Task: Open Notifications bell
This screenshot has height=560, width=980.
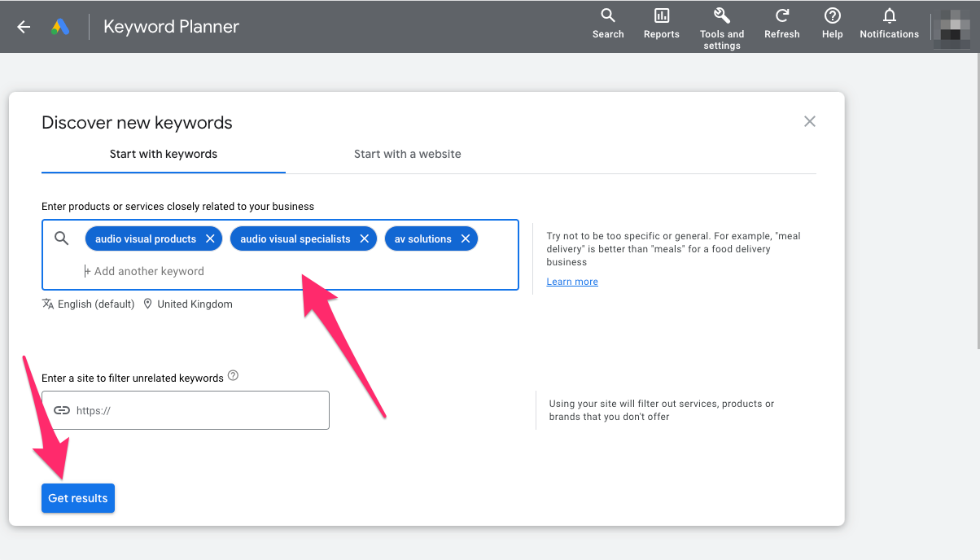Action: coord(890,24)
